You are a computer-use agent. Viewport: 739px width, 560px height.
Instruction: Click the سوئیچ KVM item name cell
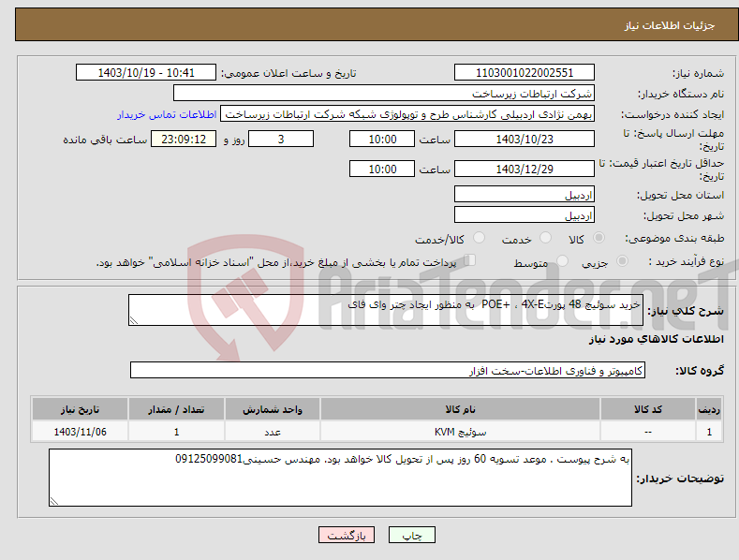coord(460,432)
